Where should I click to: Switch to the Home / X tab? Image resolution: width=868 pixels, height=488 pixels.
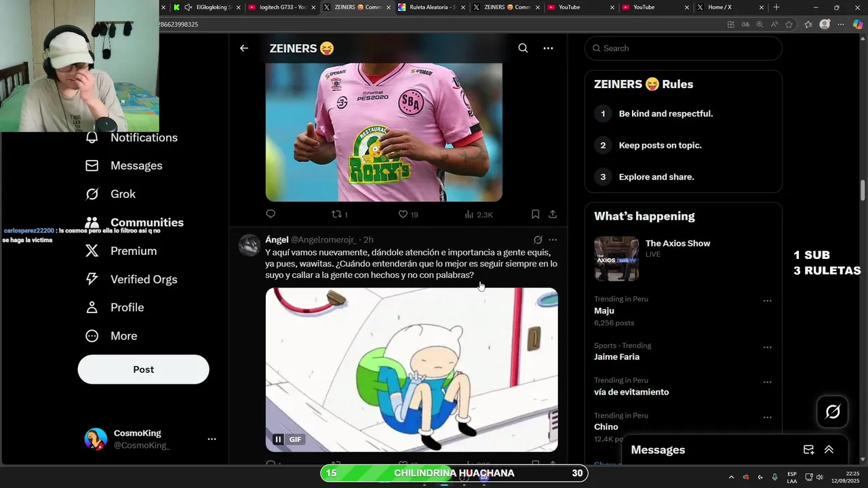[730, 7]
